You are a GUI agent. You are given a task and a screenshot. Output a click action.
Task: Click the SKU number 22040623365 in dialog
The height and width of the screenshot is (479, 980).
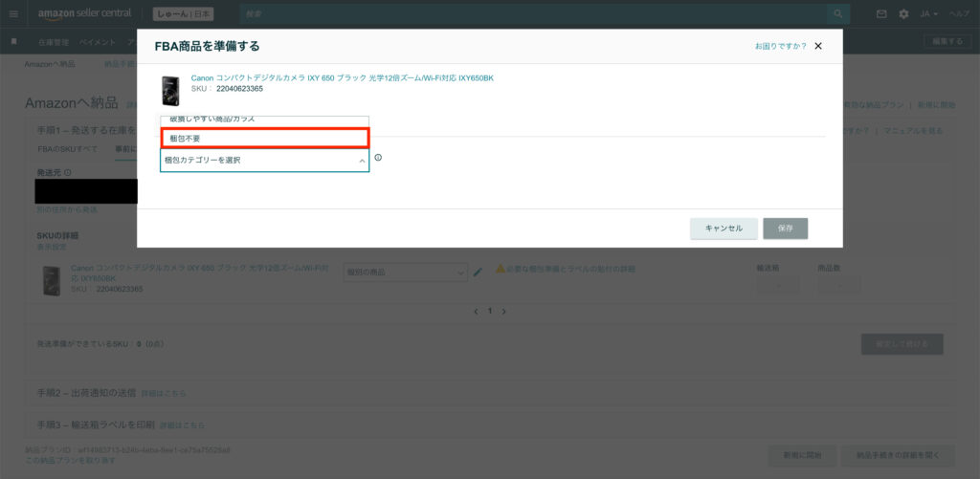point(239,89)
